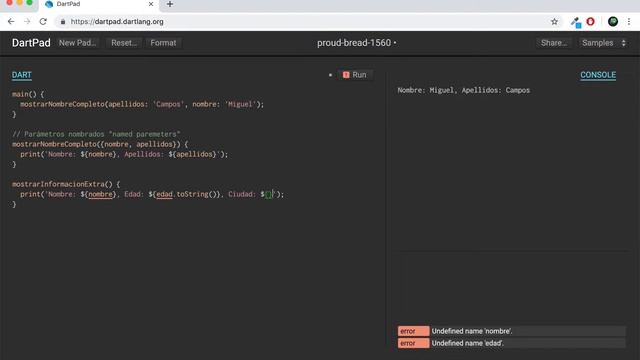Click underlined 'nombre' in mostrarInformacionExtra print
The width and height of the screenshot is (640, 360).
[100, 194]
